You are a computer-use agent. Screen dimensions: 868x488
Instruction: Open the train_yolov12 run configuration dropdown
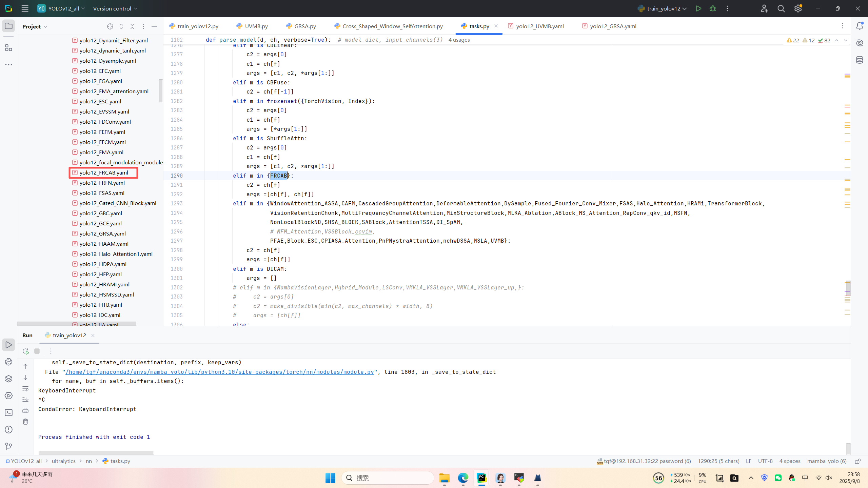pos(663,8)
